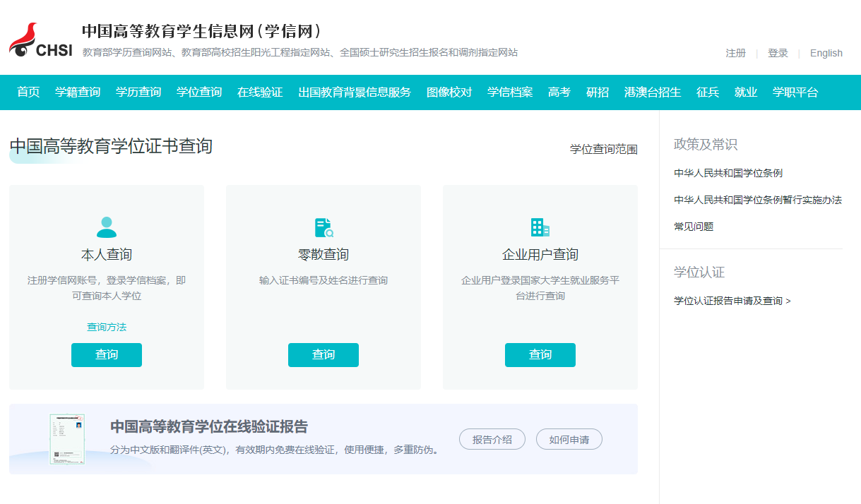Click the CHSI red bird logo
Image resolution: width=861 pixels, height=504 pixels.
[41, 40]
